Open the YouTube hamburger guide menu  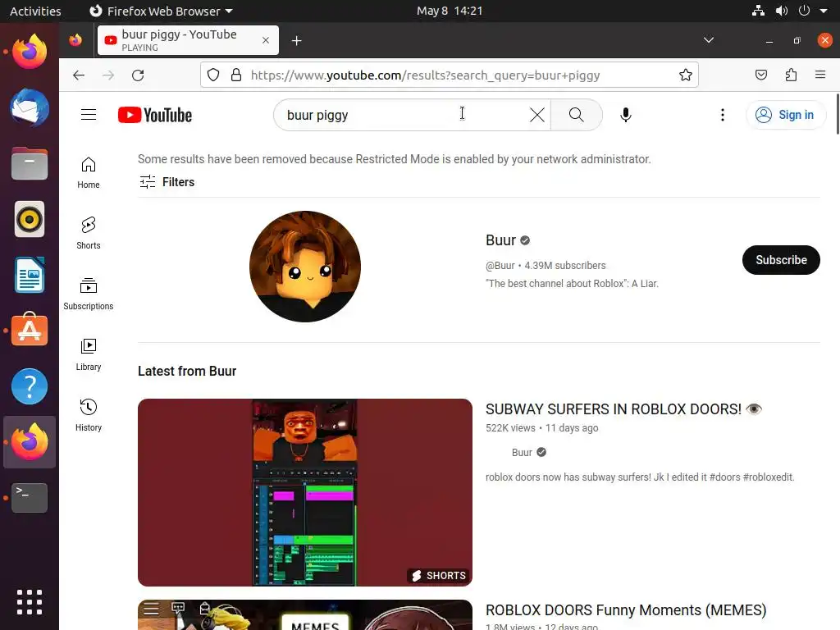pyautogui.click(x=89, y=115)
